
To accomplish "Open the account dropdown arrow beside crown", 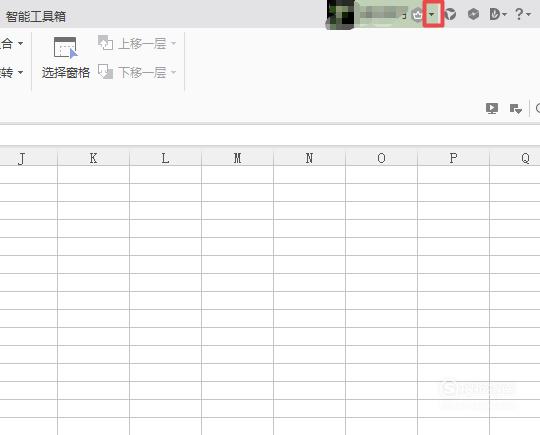I will pos(432,14).
